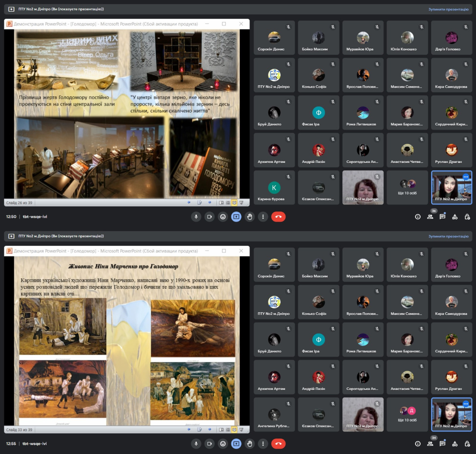476x454 pixels.
Task: Switch to slide sorter view on slide 26 bar
Action: coord(228,203)
